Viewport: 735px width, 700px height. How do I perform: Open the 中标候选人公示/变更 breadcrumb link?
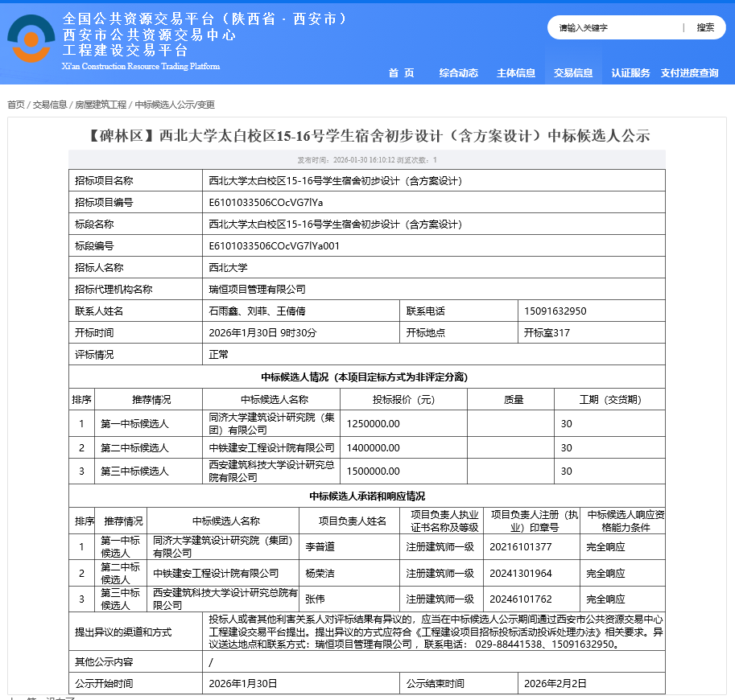point(175,105)
